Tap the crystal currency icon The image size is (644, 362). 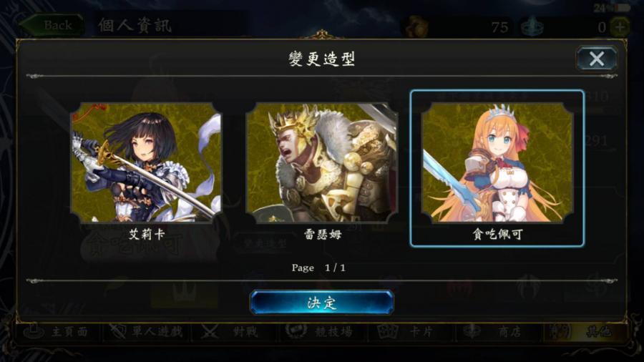click(532, 26)
